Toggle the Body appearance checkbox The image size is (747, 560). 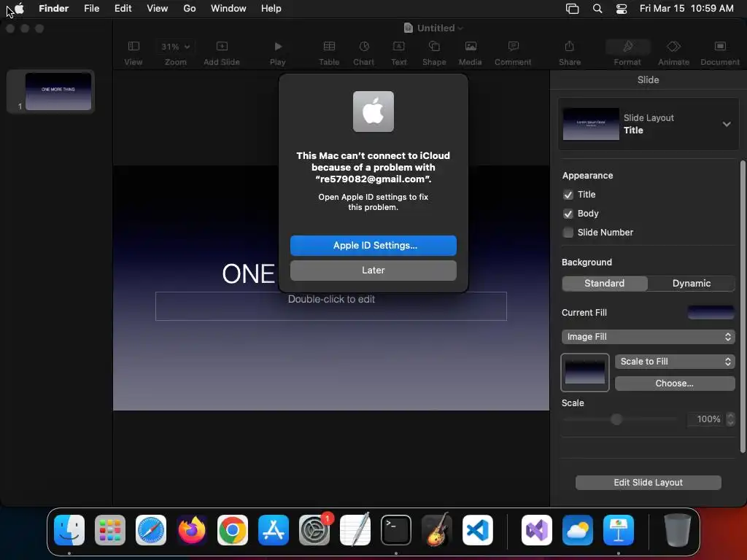click(x=568, y=214)
